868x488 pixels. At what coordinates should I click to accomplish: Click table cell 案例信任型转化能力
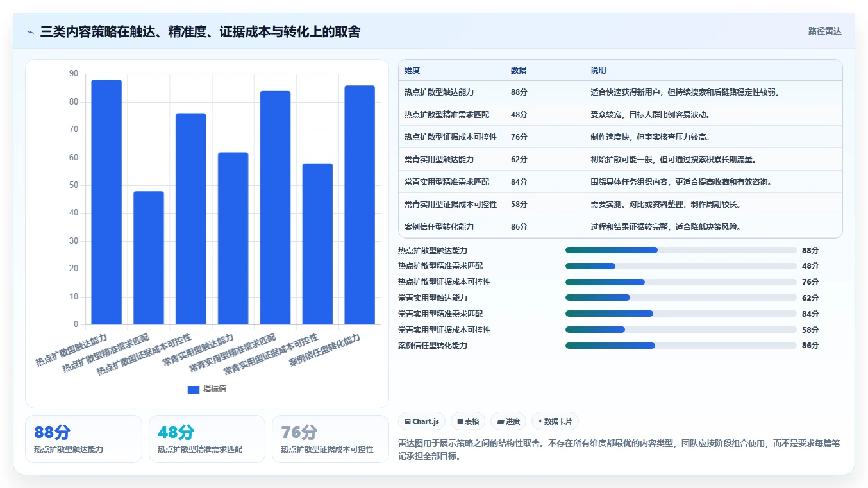(439, 227)
